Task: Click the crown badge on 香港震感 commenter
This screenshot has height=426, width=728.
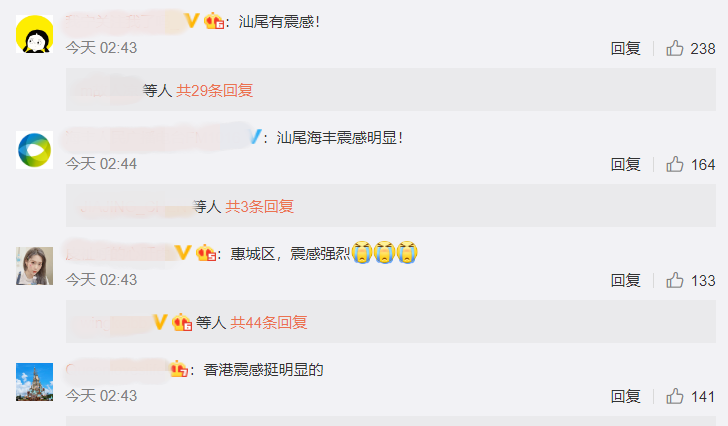Action: pos(179,369)
